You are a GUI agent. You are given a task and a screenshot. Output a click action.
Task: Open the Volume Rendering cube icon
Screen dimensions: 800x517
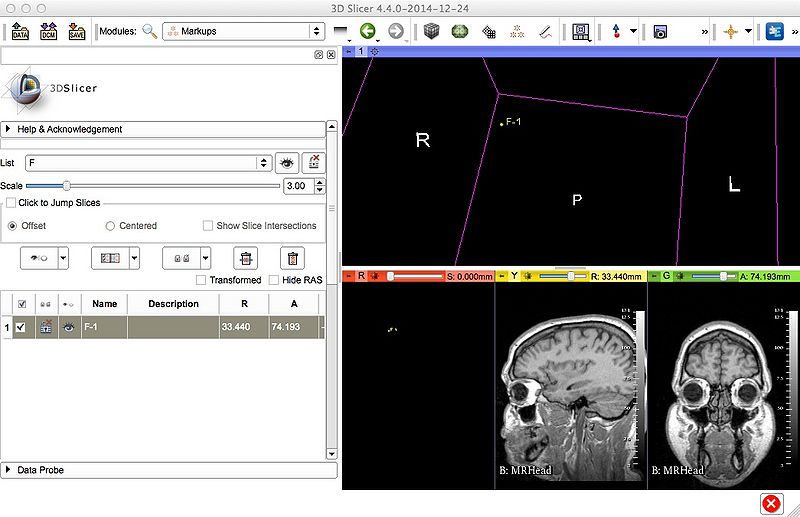click(432, 31)
